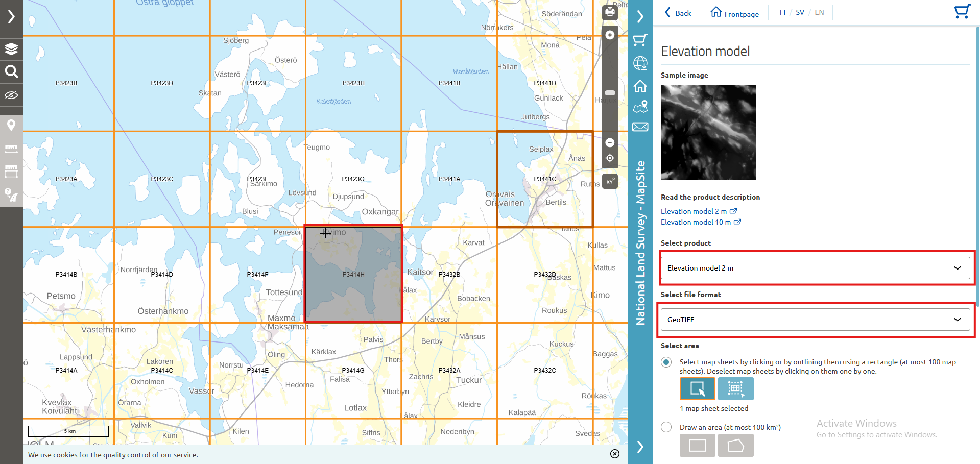
Task: Toggle the hide-layers eye icon
Action: (x=11, y=95)
